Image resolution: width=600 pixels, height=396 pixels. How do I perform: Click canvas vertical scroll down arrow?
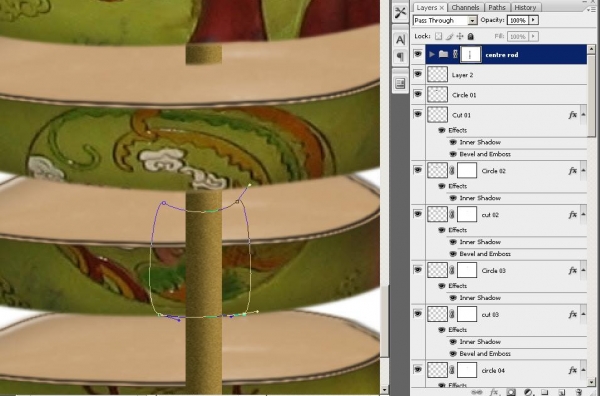[x=384, y=390]
